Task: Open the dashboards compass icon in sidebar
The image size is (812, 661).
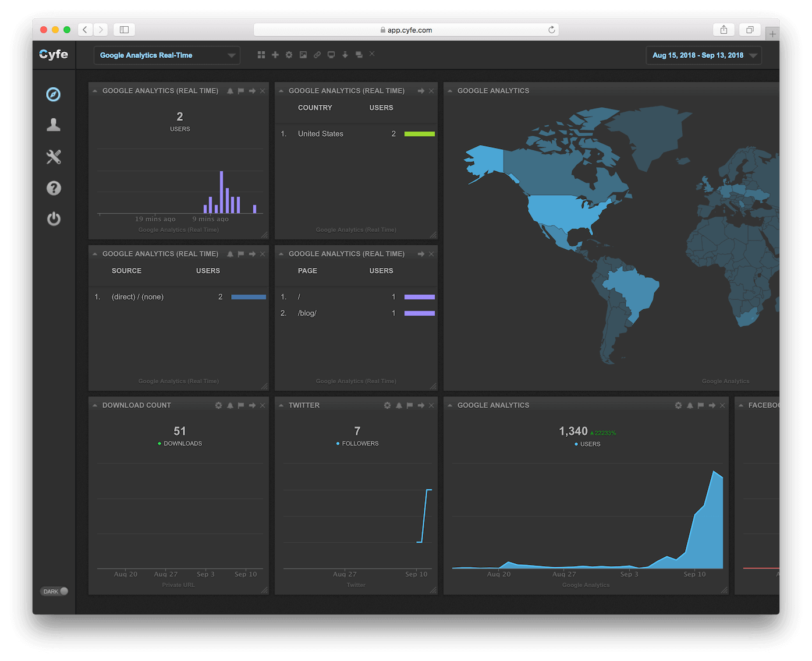Action: click(x=54, y=94)
